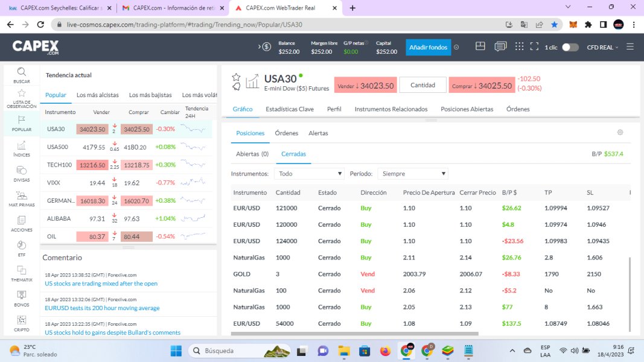The width and height of the screenshot is (644, 362).
Task: Click the positions table vertical scrollbar
Action: click(x=630, y=294)
